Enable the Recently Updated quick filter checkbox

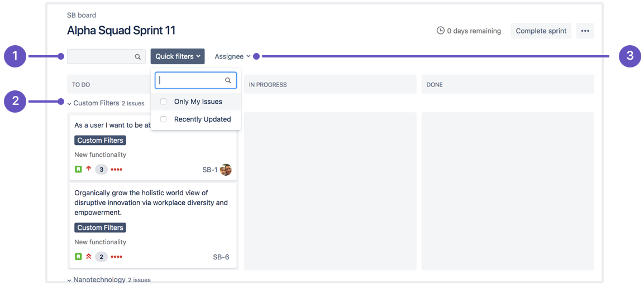[163, 119]
